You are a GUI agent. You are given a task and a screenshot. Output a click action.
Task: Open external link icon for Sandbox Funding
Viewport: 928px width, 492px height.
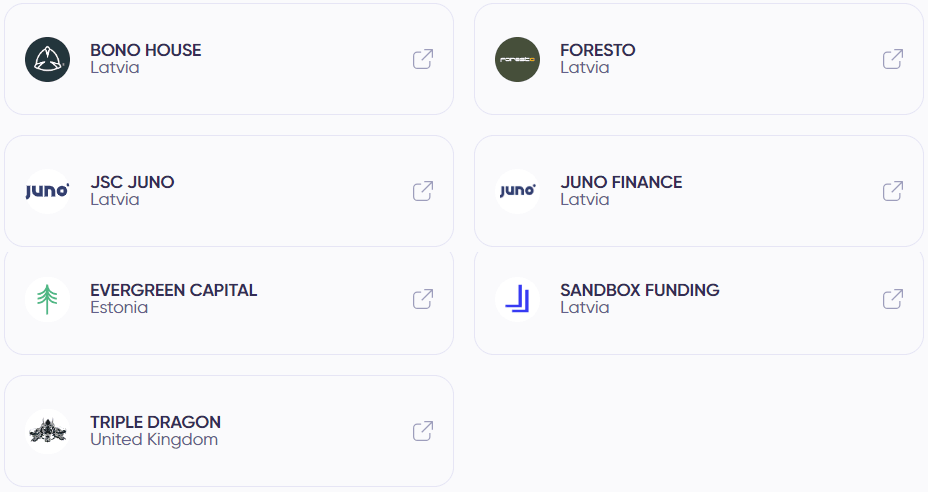pyautogui.click(x=892, y=299)
